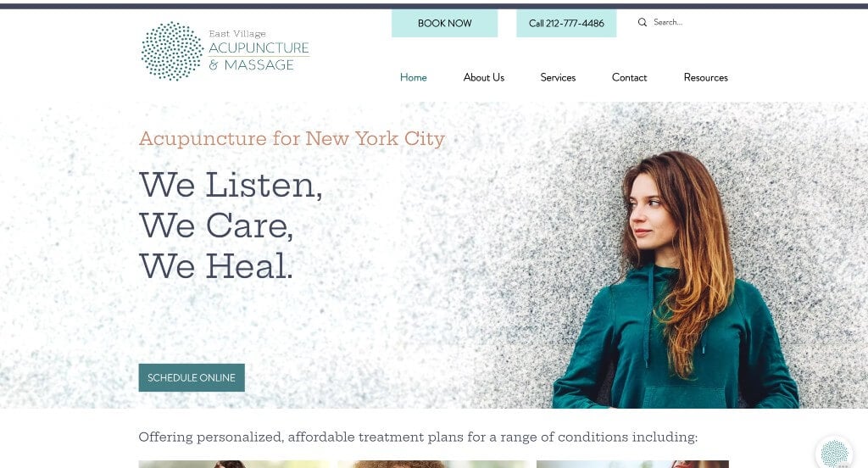Click the 'Acupuncture for New York City' heading
The height and width of the screenshot is (468, 868).
292,138
